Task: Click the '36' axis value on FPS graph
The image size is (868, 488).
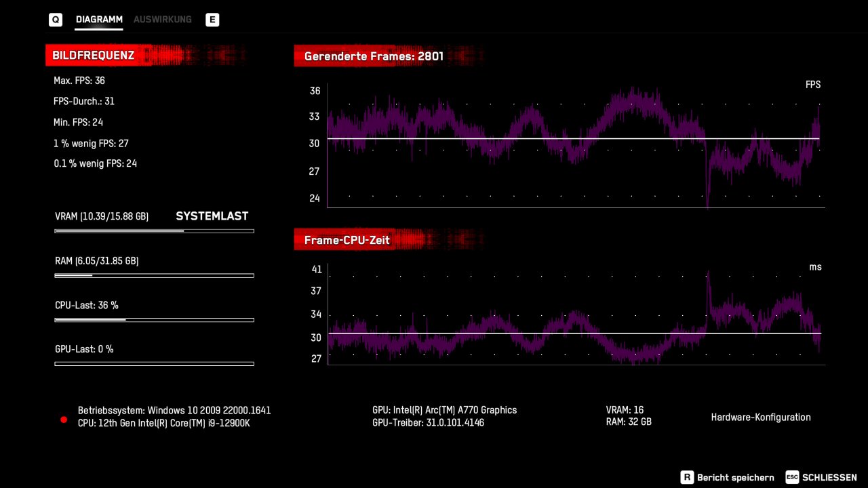Action: coord(315,91)
